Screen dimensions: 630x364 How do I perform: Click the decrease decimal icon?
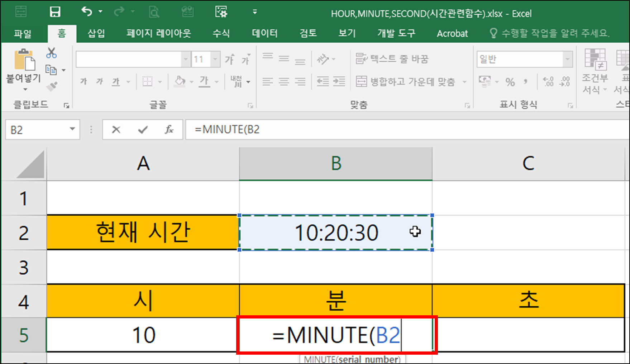tap(564, 82)
